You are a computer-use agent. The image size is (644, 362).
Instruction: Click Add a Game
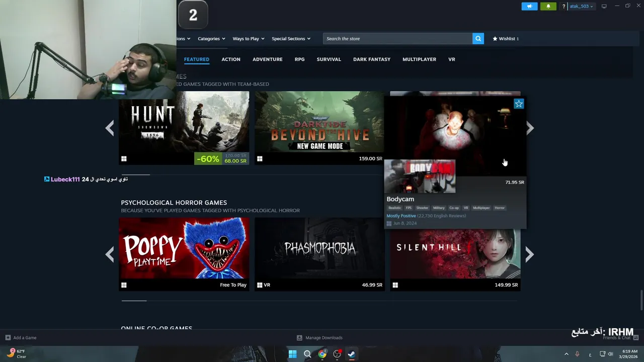click(21, 338)
